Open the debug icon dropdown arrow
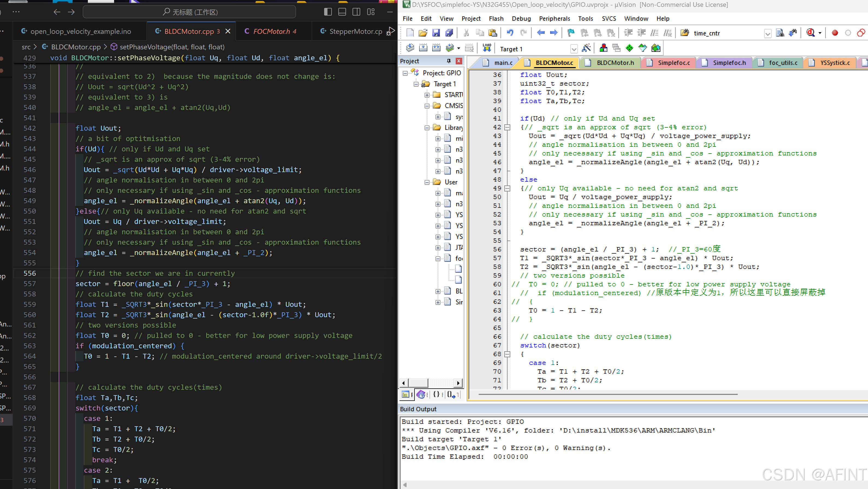Viewport: 868px width, 489px height. point(819,33)
